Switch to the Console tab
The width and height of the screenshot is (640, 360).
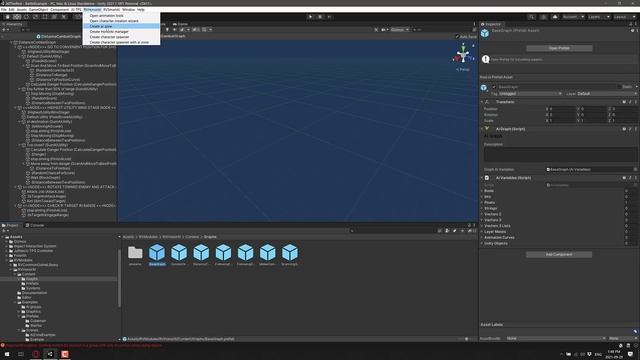point(35,225)
